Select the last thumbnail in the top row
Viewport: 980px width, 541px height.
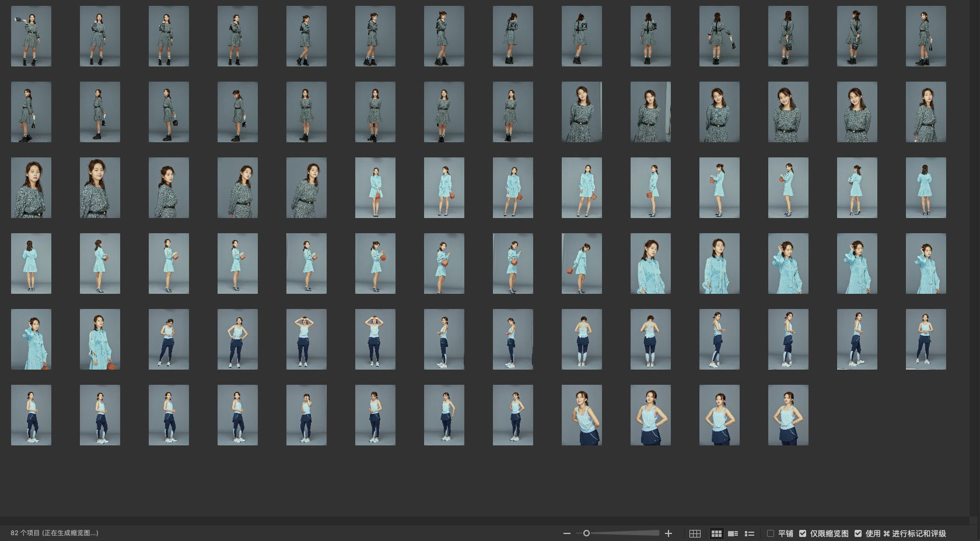click(926, 36)
